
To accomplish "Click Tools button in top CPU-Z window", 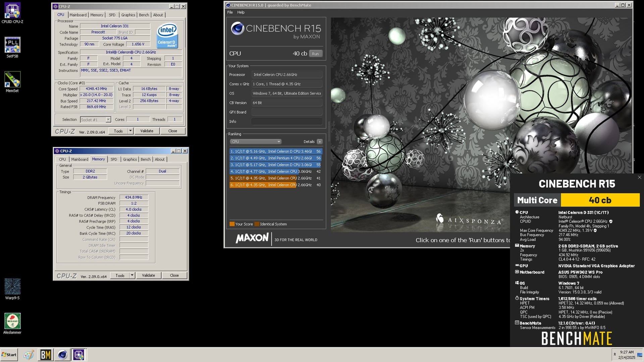I will [118, 131].
